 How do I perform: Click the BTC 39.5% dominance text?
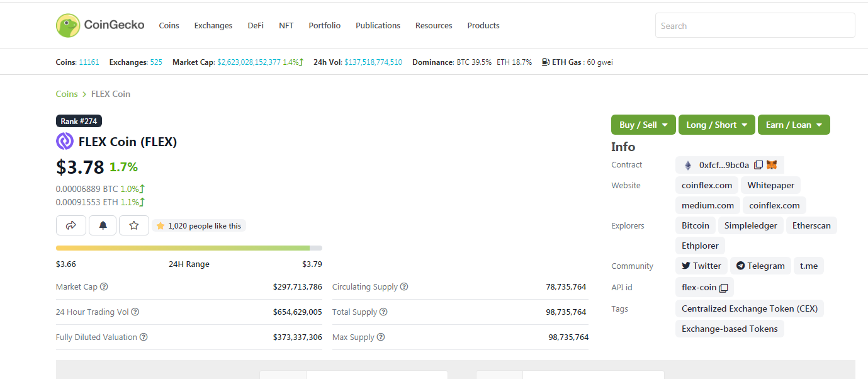pos(474,62)
